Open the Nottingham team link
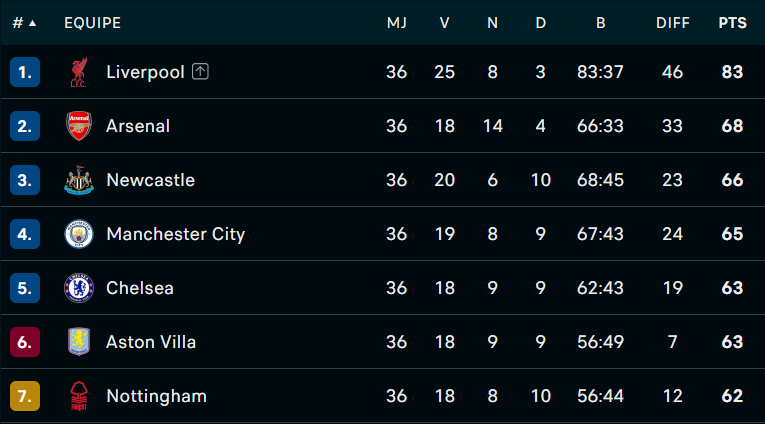The height and width of the screenshot is (424, 765). (x=157, y=396)
